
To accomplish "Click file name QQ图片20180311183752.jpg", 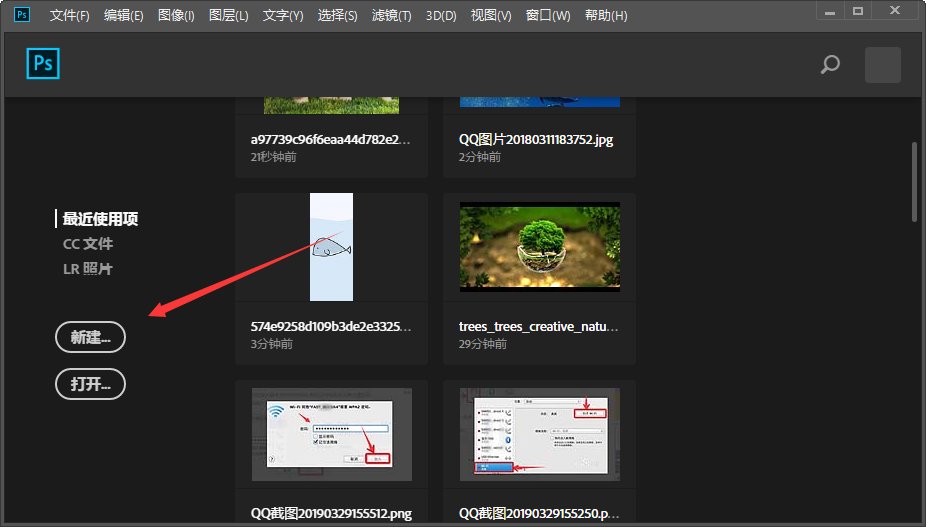I will [536, 139].
